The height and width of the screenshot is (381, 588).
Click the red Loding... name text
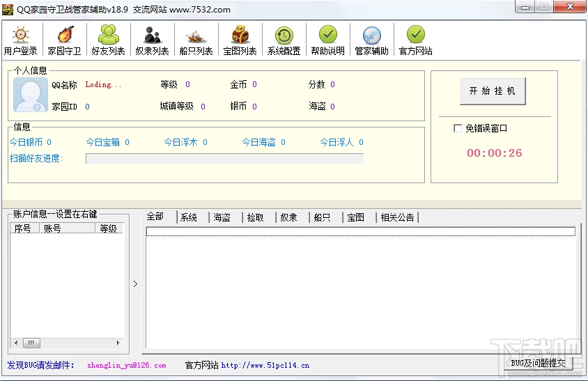click(x=103, y=85)
